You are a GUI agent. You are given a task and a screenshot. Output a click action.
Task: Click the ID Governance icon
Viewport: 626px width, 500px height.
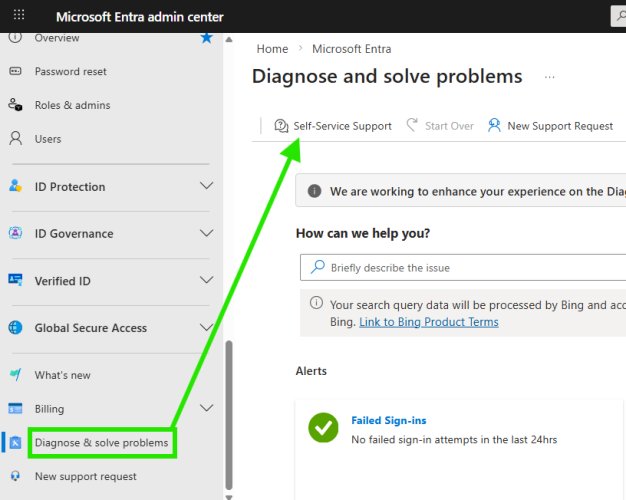point(15,233)
